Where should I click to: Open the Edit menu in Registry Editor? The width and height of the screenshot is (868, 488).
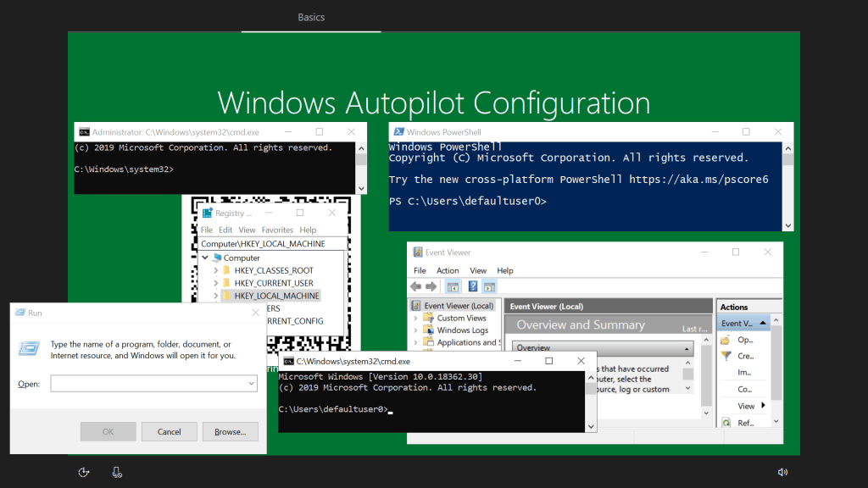225,230
